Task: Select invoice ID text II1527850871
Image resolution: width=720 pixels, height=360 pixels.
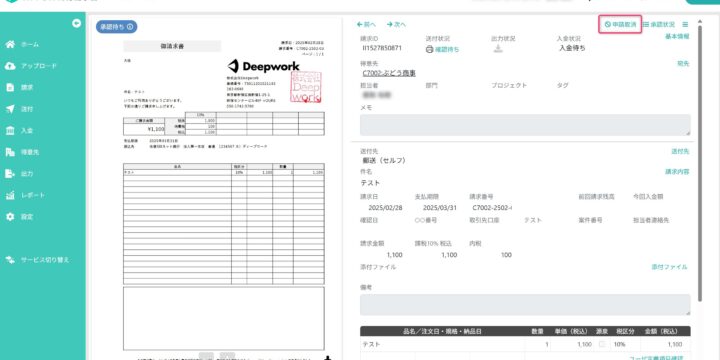Action: pyautogui.click(x=382, y=48)
